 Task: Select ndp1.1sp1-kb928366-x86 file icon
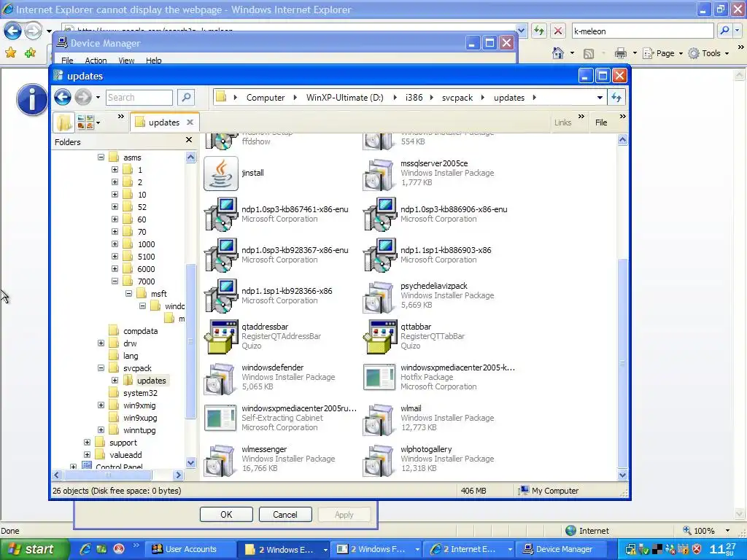coord(220,296)
